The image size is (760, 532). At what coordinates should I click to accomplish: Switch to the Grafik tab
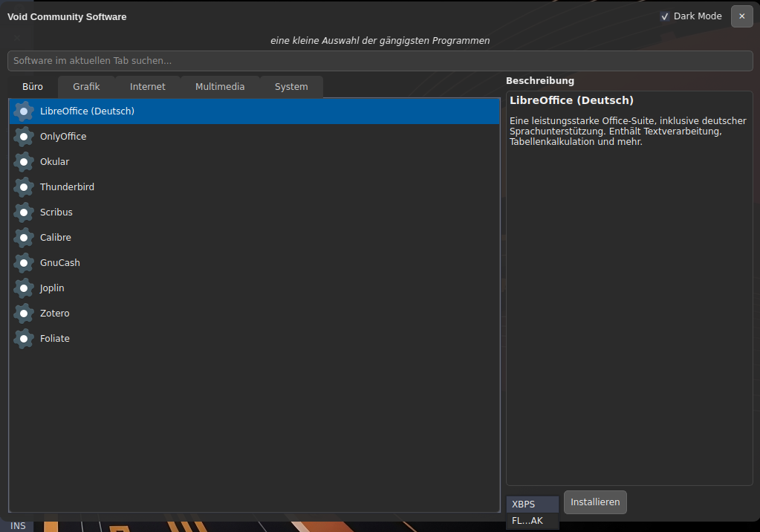coord(86,87)
